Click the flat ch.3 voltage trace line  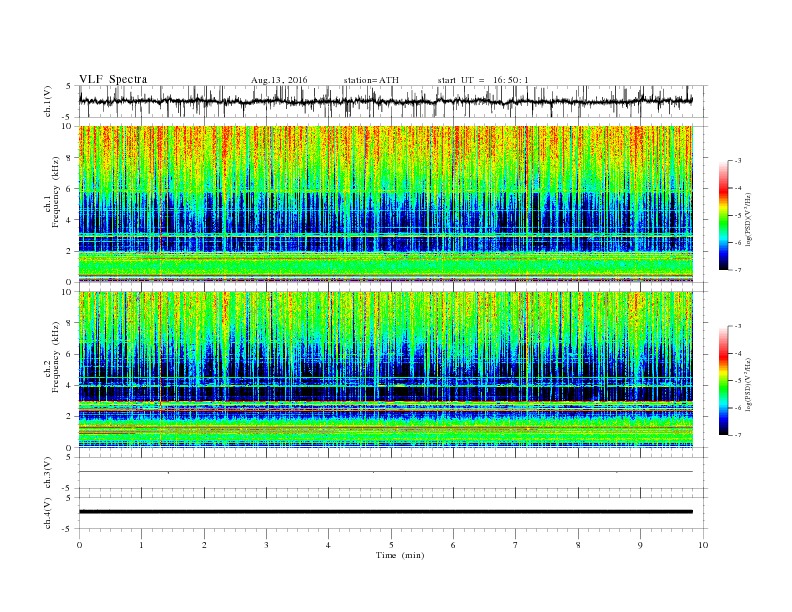(x=385, y=472)
